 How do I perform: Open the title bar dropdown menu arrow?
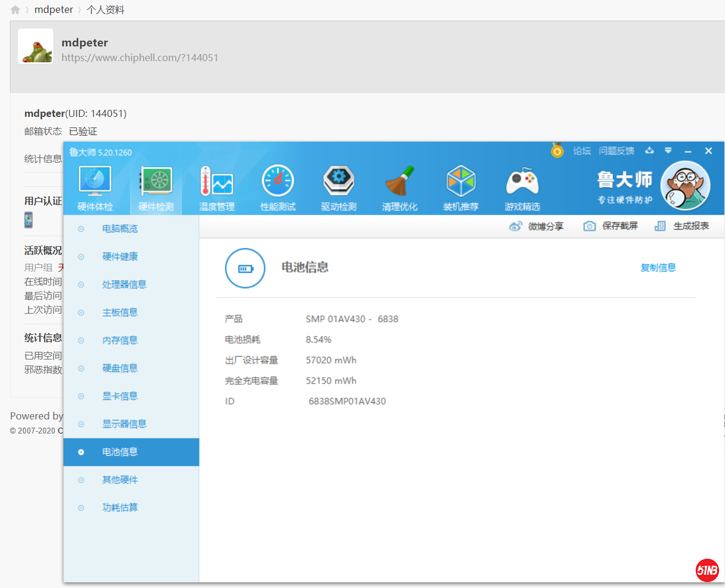click(668, 151)
